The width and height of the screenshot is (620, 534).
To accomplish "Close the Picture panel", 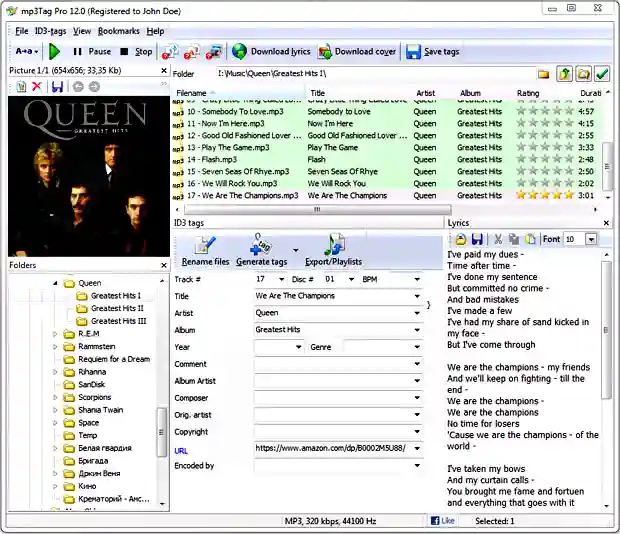I will click(164, 70).
